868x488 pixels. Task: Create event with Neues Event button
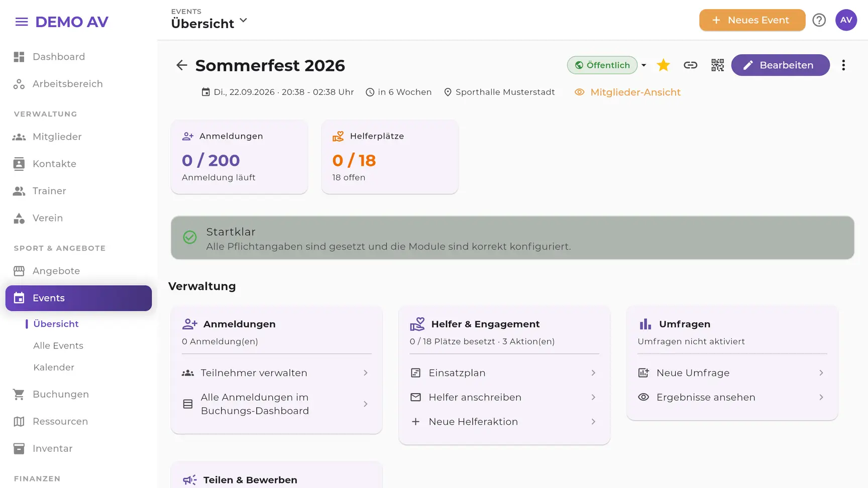(x=752, y=20)
